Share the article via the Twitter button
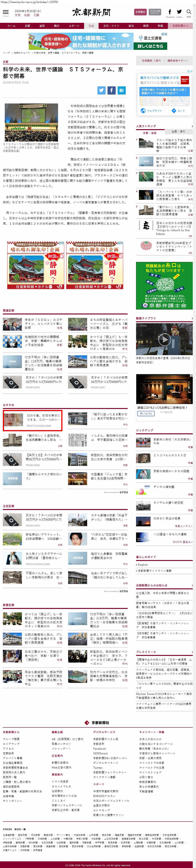The width and height of the screenshot is (196, 868). 101,90
